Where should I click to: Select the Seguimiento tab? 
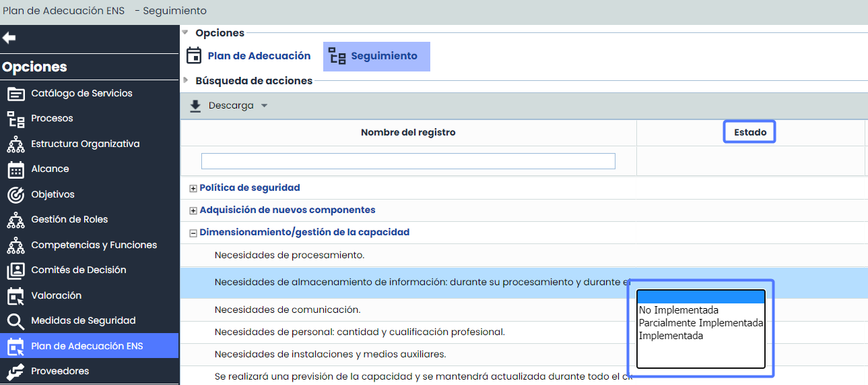tap(376, 57)
